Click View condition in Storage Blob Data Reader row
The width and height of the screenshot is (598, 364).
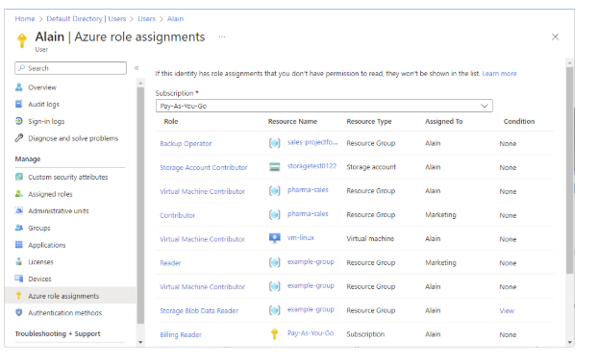click(507, 310)
